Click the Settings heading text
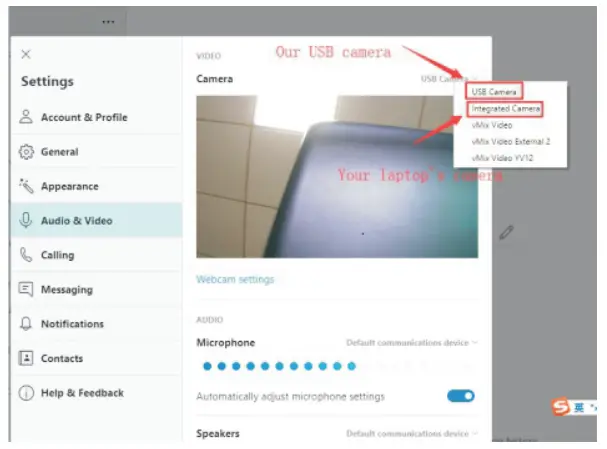Image resolution: width=607 pixels, height=449 pixels. click(47, 81)
